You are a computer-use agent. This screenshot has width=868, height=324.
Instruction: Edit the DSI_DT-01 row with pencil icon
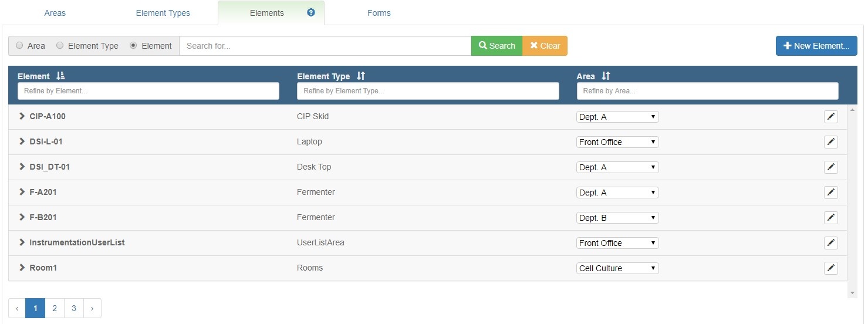[830, 167]
